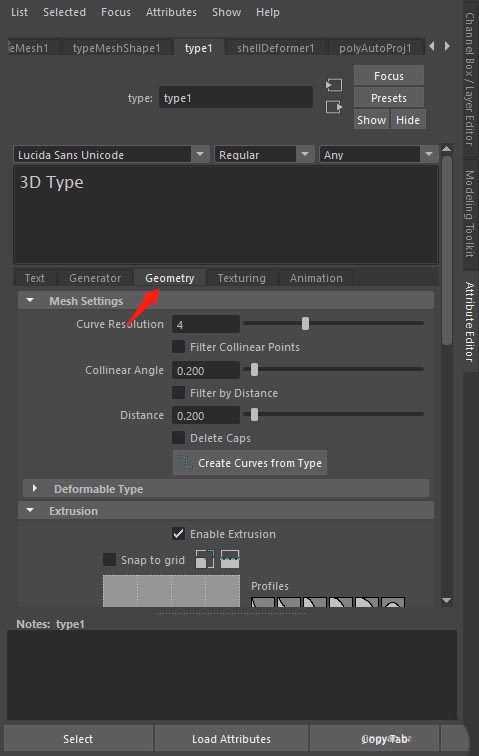Open the Regular font style dropdown

click(264, 155)
